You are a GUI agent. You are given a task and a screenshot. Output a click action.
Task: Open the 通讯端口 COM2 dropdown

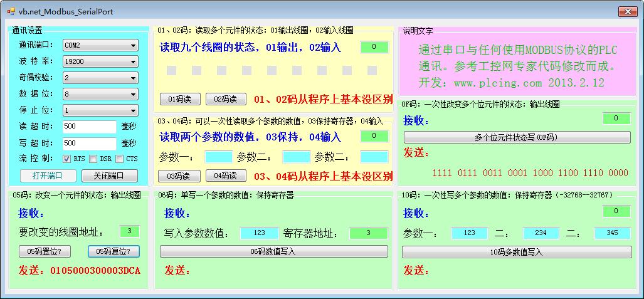tap(100, 45)
